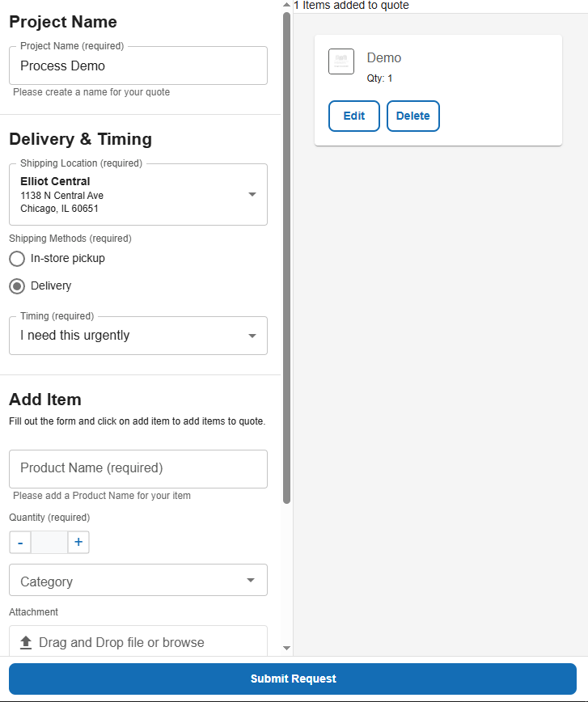Click the Drag and Drop file area
Viewport: 588px width, 702px height.
(x=137, y=642)
